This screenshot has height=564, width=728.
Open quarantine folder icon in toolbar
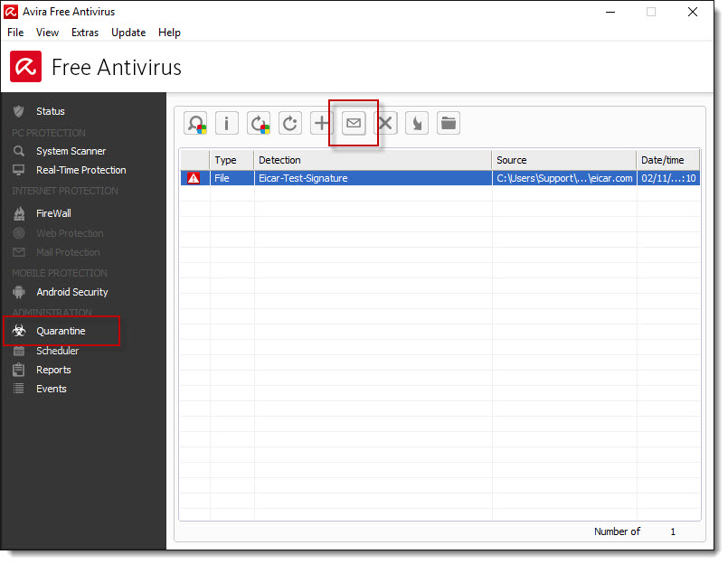pyautogui.click(x=449, y=124)
